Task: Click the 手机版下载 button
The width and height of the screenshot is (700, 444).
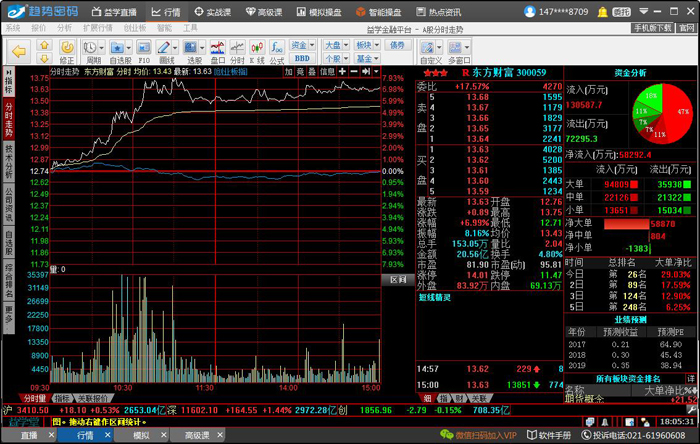Action: (652, 28)
